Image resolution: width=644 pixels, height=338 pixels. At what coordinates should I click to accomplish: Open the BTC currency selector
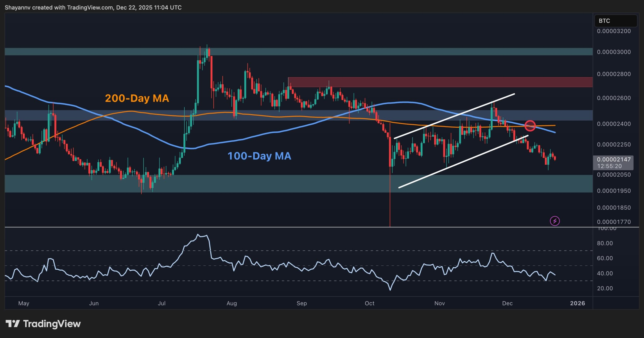pyautogui.click(x=615, y=21)
